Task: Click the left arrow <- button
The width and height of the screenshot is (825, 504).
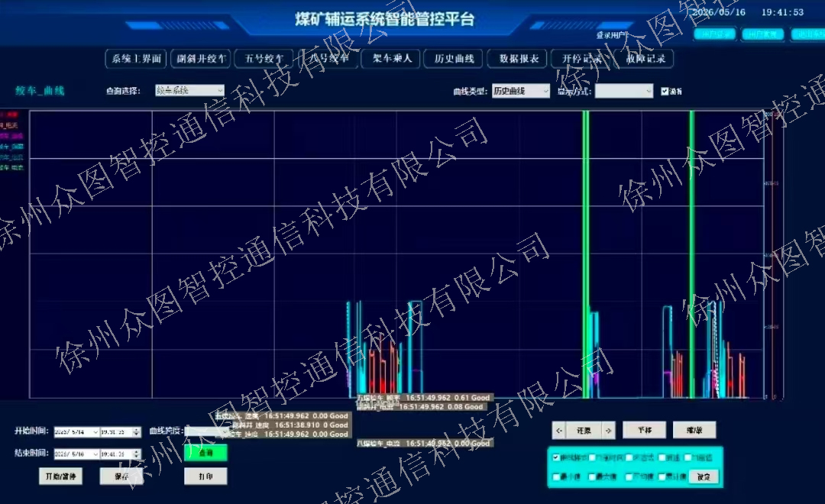Action: (x=558, y=431)
